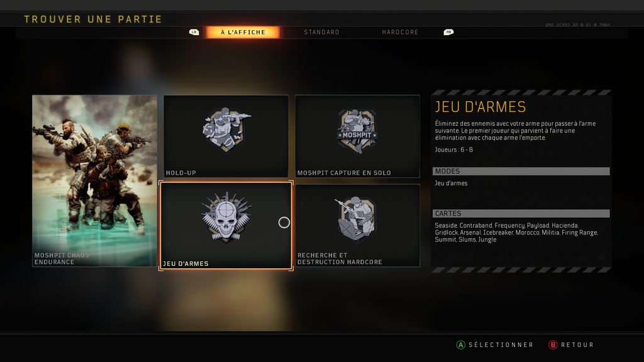644x362 pixels.
Task: Click the Cartes section header
Action: click(521, 214)
